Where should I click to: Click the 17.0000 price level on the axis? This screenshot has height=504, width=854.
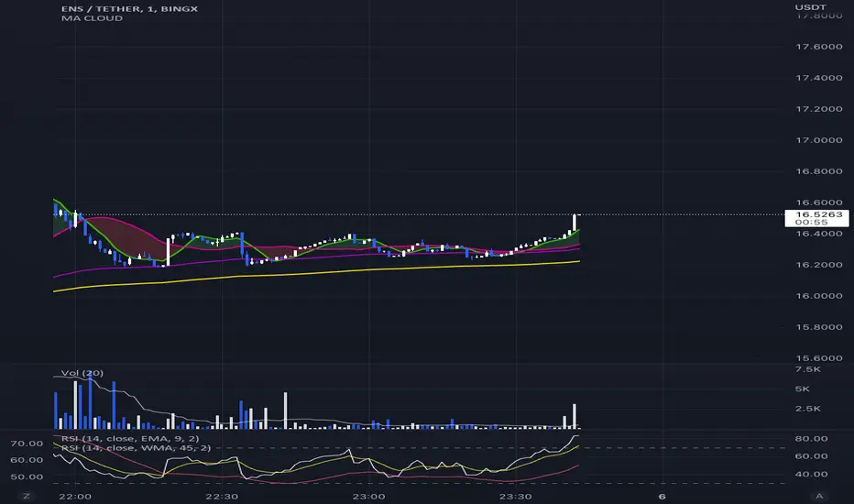(x=818, y=140)
